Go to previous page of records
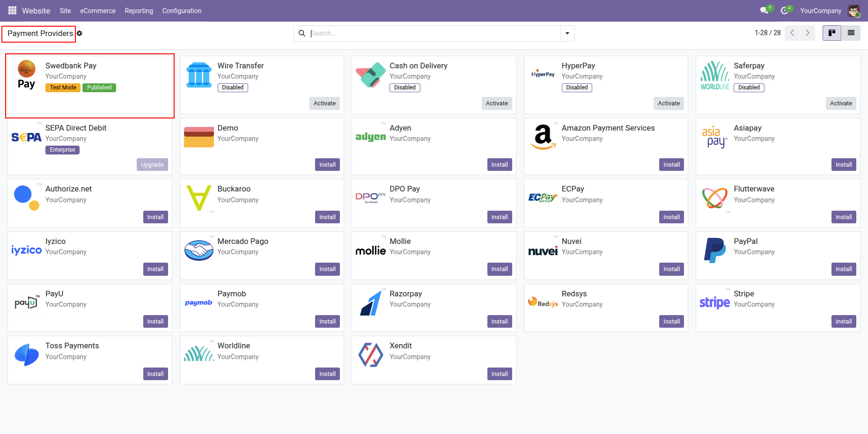This screenshot has width=868, height=434. [x=792, y=33]
